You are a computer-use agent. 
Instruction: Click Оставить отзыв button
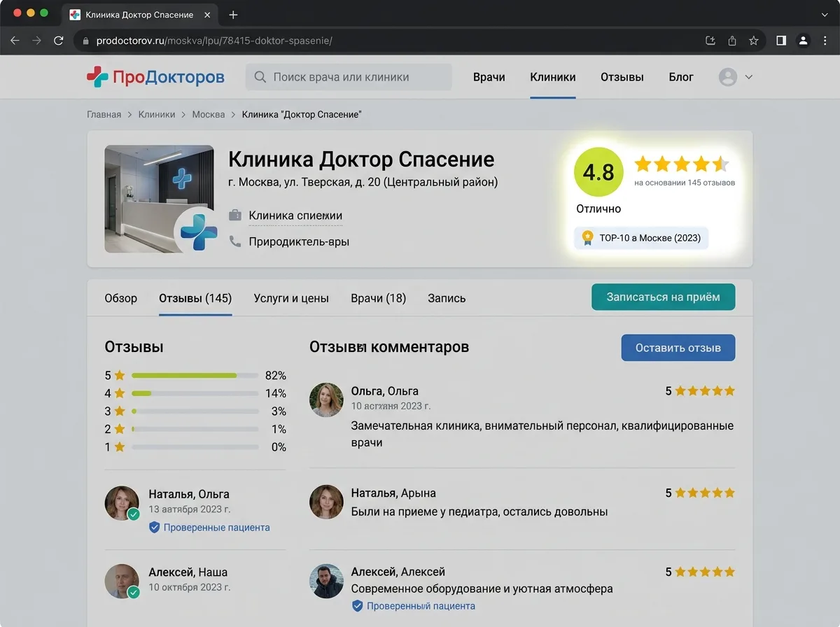[678, 348]
